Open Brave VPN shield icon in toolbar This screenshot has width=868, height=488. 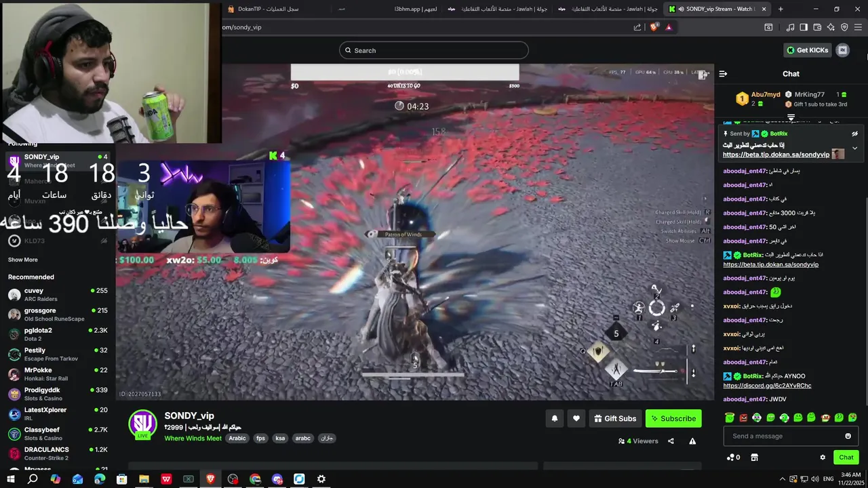tap(844, 27)
